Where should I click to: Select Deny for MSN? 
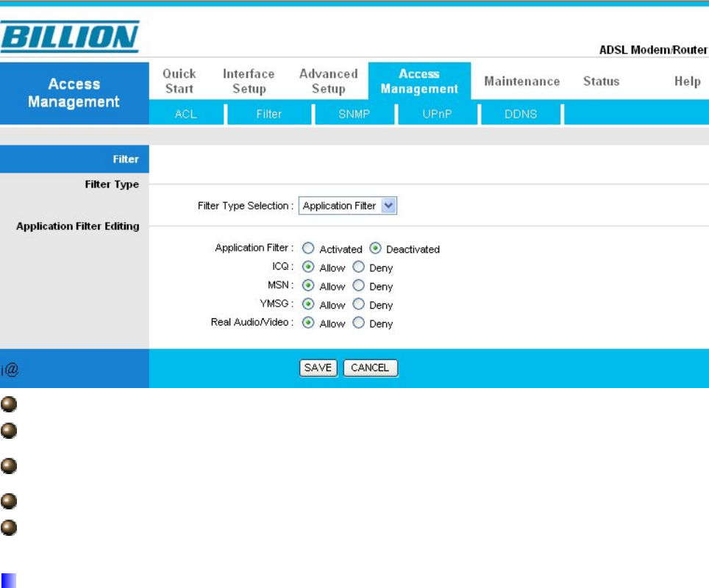coord(359,285)
